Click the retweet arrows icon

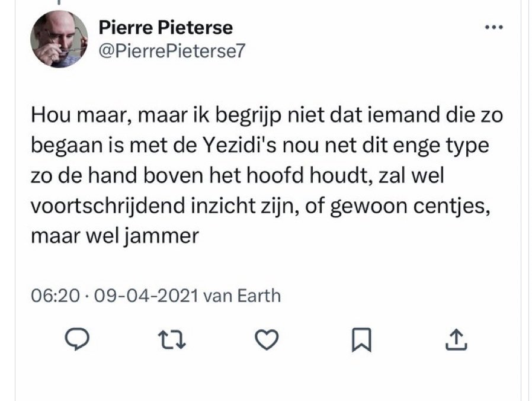pyautogui.click(x=172, y=339)
